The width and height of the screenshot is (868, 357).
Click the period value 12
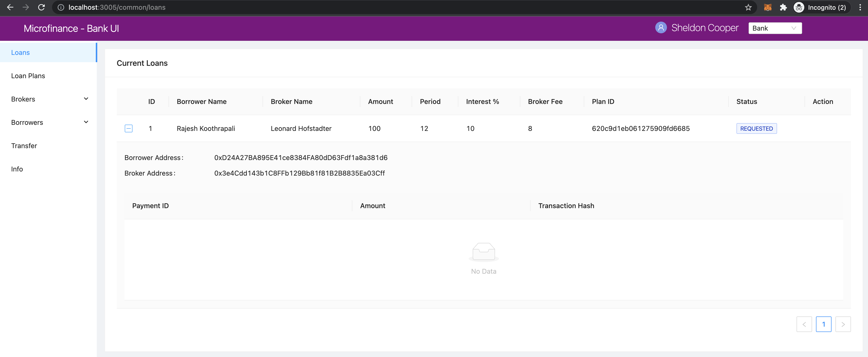coord(424,128)
